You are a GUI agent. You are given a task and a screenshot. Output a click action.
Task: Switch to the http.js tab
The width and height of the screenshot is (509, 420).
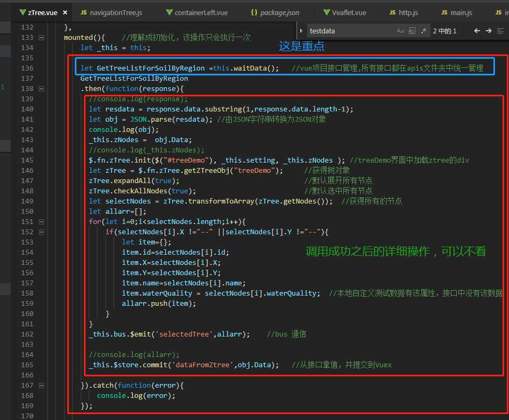point(404,13)
